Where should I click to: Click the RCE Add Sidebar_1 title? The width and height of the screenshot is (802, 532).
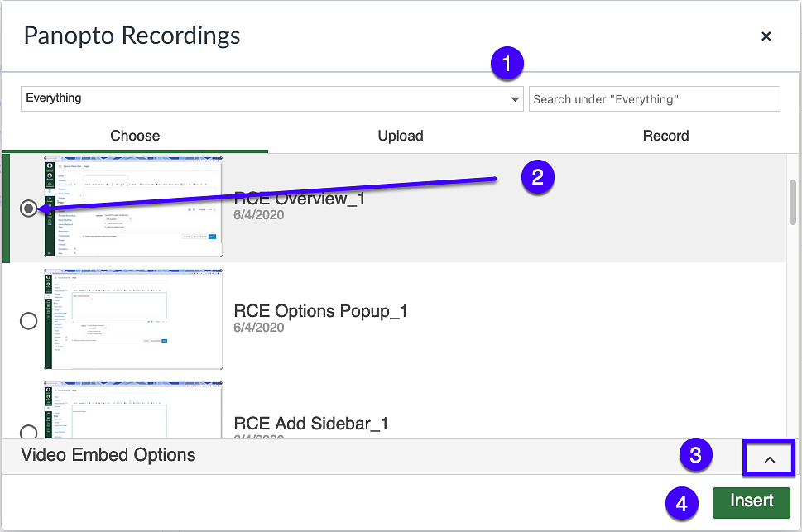311,424
